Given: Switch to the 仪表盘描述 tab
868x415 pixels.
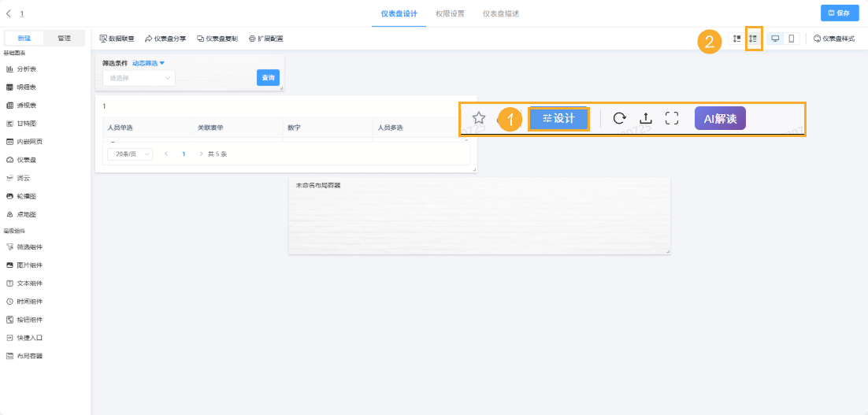Looking at the screenshot, I should tap(501, 14).
